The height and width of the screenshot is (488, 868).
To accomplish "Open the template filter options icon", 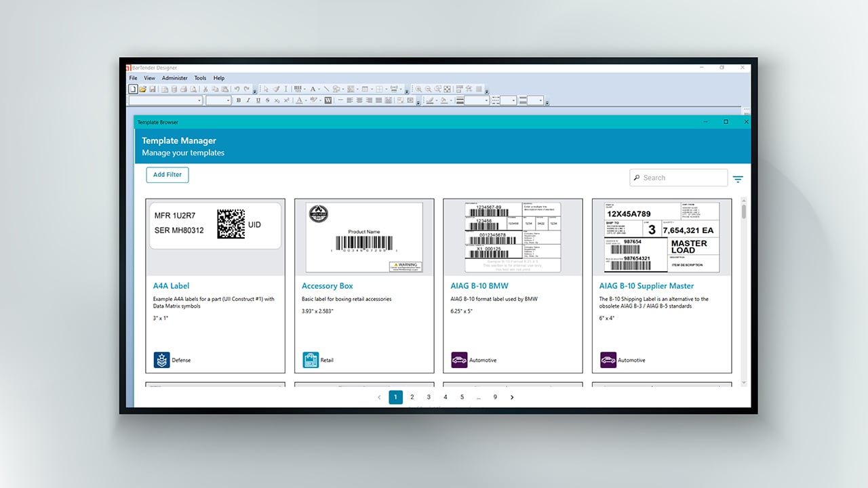I will click(738, 179).
